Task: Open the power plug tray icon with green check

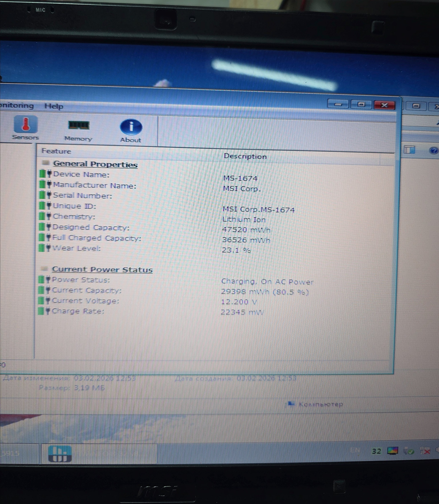Action: point(409,451)
